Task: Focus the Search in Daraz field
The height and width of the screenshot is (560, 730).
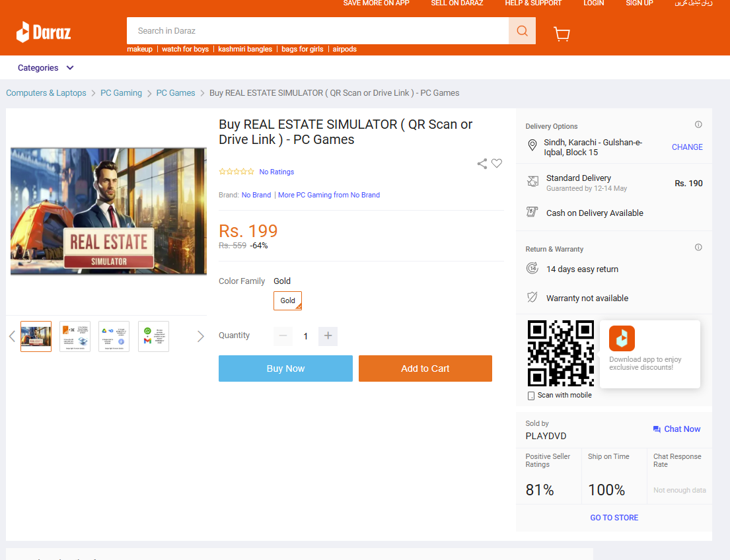Action: click(318, 31)
